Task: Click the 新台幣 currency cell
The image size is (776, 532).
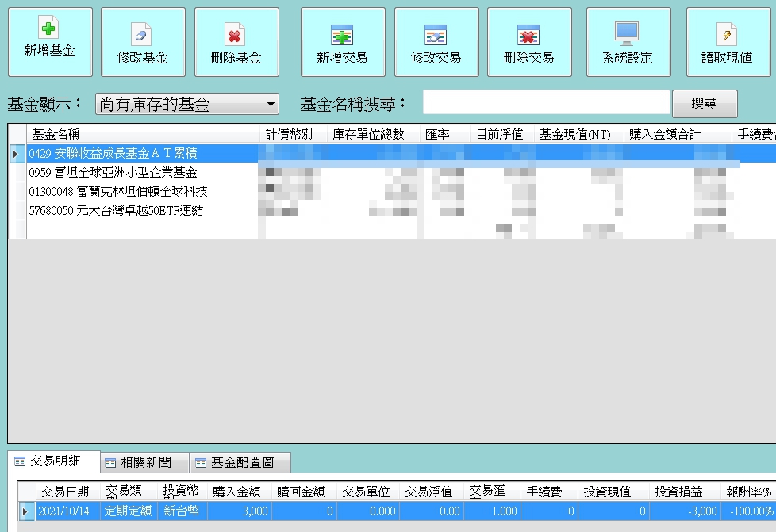Action: (x=182, y=511)
